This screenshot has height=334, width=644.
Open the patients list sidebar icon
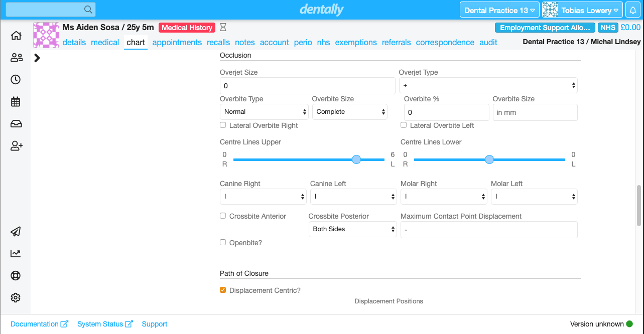[x=16, y=58]
